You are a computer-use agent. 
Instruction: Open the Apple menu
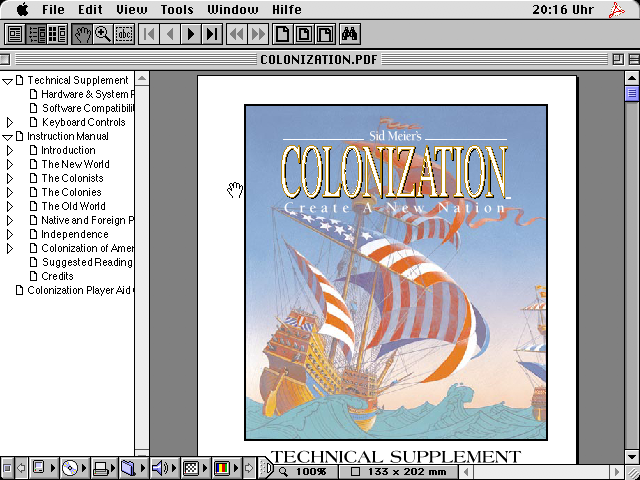[22, 9]
